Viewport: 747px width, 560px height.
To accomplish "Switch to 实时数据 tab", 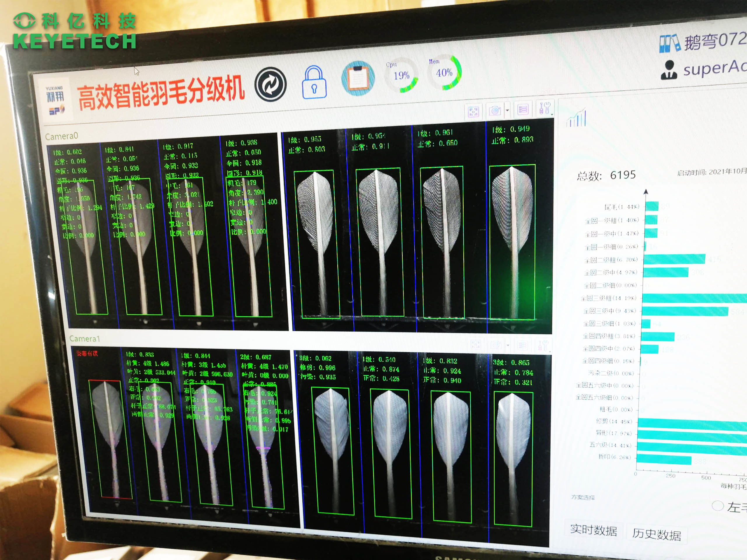I will click(593, 530).
